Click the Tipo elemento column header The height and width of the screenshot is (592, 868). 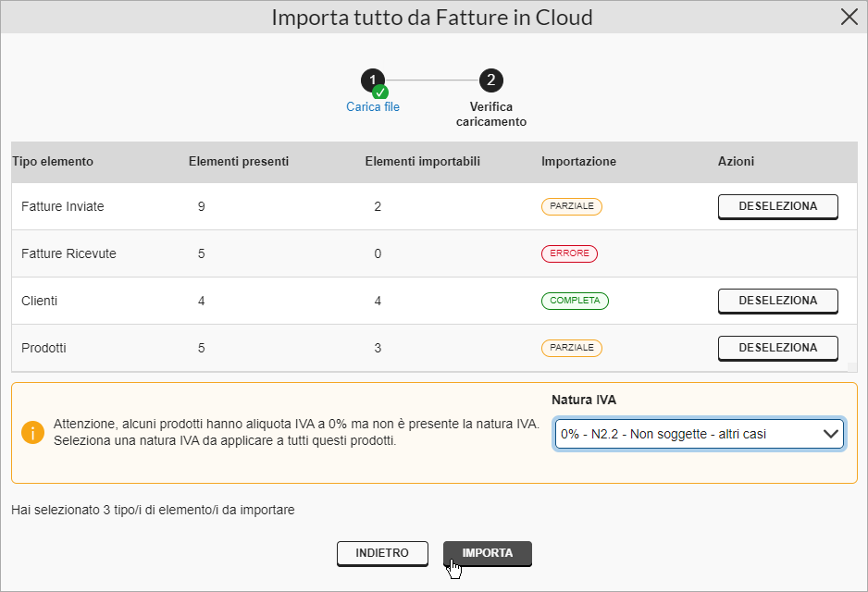pos(53,162)
